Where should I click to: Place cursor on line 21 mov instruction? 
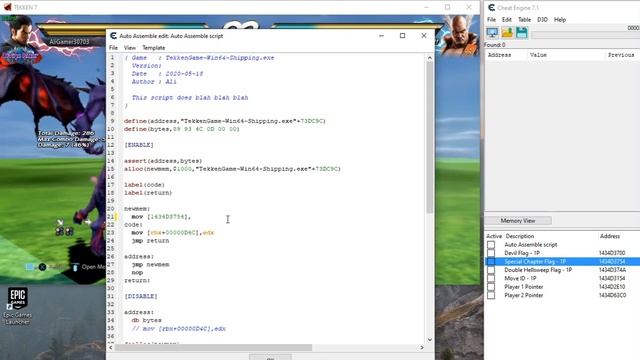tap(161, 217)
